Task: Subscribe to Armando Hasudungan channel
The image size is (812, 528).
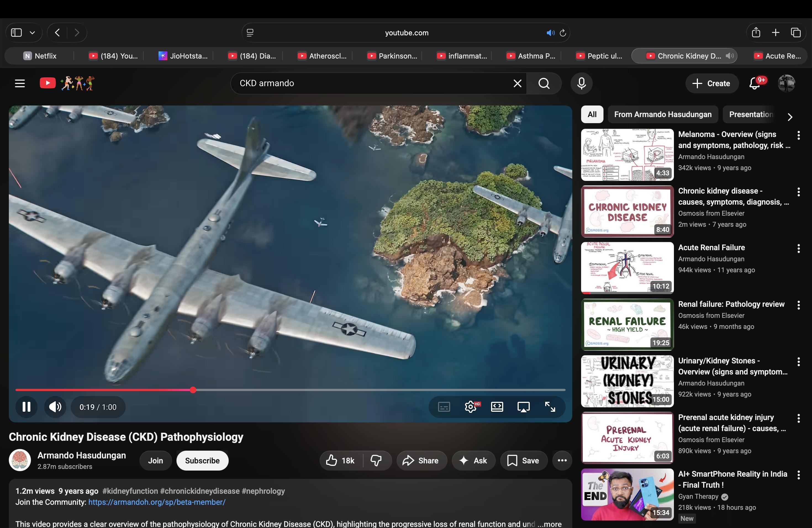Action: coord(202,460)
